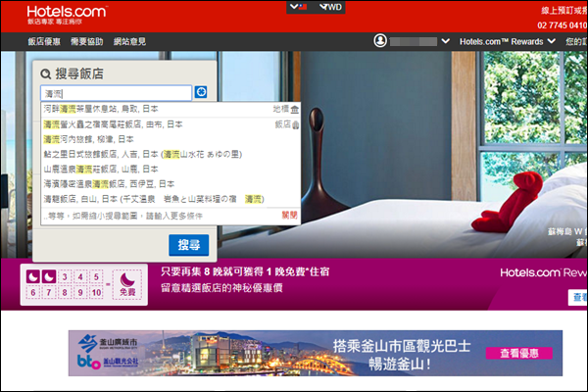Expand the account name dropdown arrow
The width and height of the screenshot is (588, 392).
[446, 41]
